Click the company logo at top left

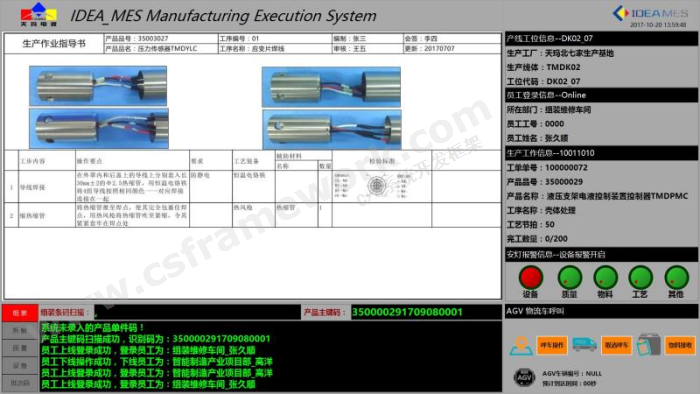pos(39,14)
